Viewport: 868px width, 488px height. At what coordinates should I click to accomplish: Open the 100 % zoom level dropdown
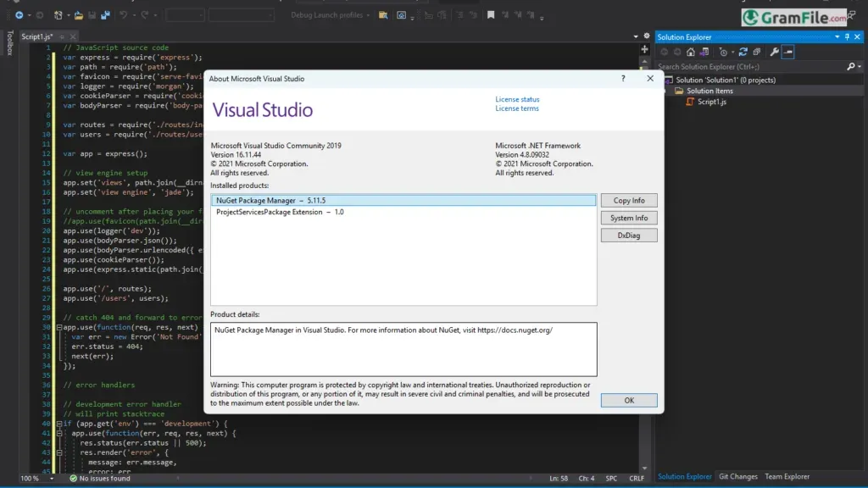point(51,479)
